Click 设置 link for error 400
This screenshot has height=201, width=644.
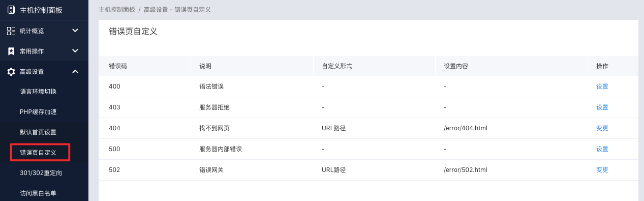point(602,87)
